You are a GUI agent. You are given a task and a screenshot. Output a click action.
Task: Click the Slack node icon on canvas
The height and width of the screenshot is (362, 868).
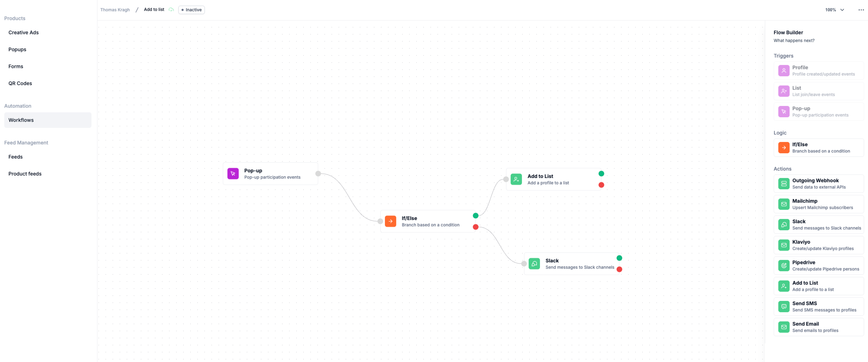pyautogui.click(x=534, y=264)
